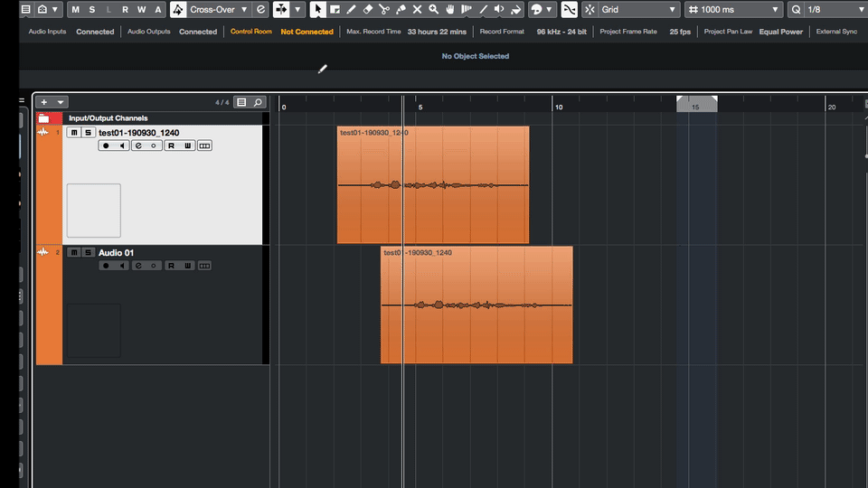Enable record on test01-190930_1240 track
The image size is (868, 488).
click(x=107, y=145)
